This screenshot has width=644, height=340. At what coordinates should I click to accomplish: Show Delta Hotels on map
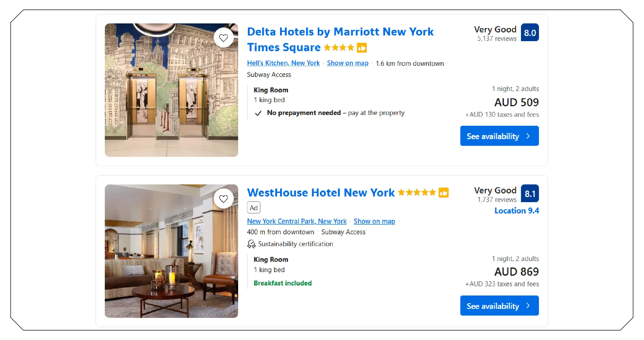pos(348,63)
